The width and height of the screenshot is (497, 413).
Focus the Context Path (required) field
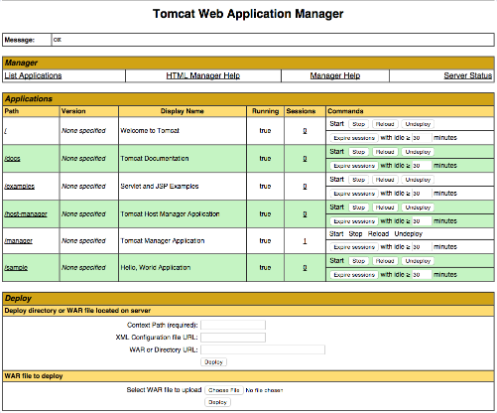pyautogui.click(x=233, y=325)
